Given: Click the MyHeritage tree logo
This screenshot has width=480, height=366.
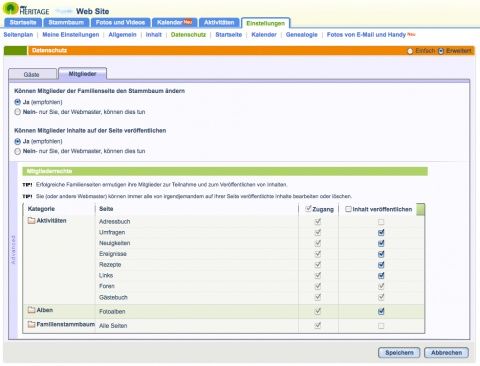Looking at the screenshot, I should click(10, 8).
